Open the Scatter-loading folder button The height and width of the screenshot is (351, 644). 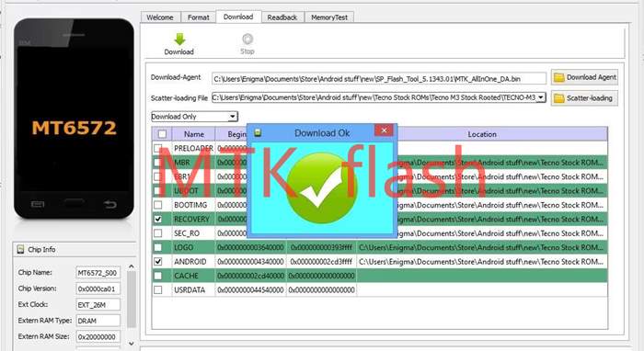(584, 98)
